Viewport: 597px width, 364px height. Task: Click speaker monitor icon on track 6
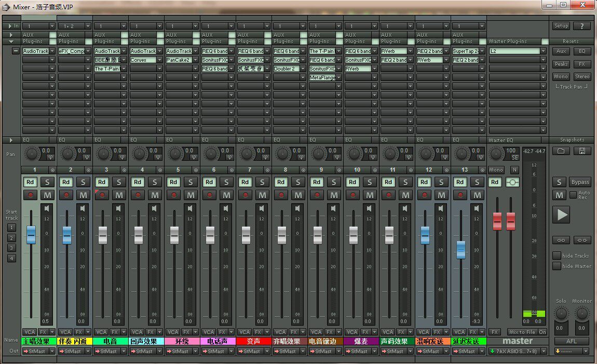(x=226, y=208)
